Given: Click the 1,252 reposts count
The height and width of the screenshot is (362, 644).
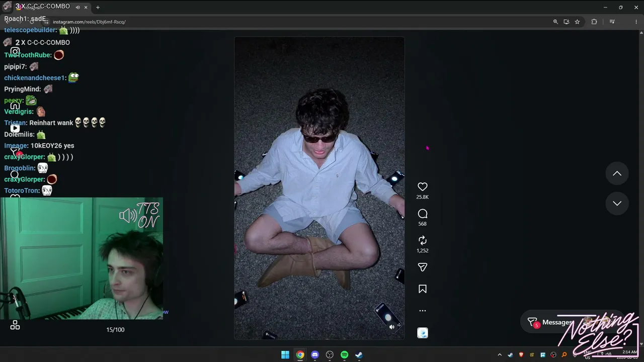Looking at the screenshot, I should (x=423, y=250).
